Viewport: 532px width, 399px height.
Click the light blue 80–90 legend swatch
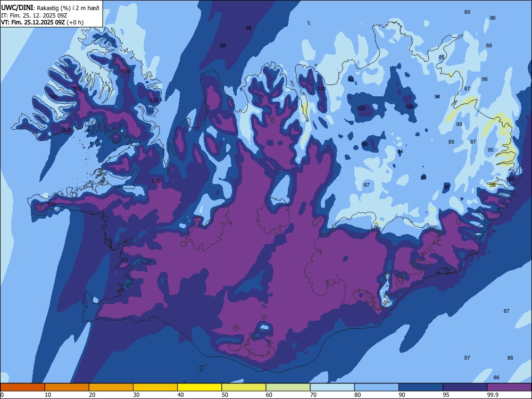[x=377, y=387]
